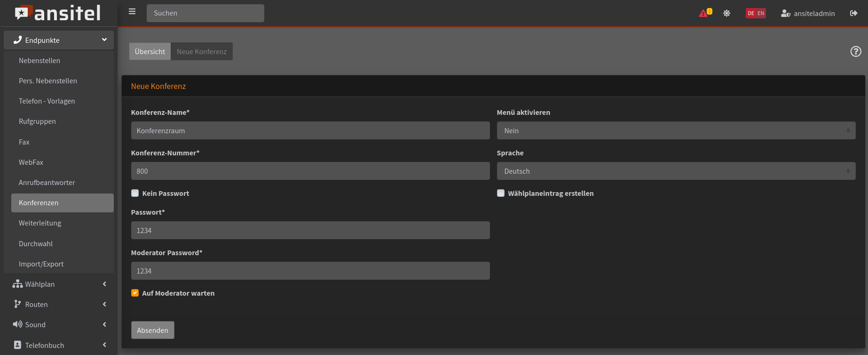This screenshot has height=355, width=868.
Task: Open the Menü aktivieren dropdown
Action: [676, 130]
